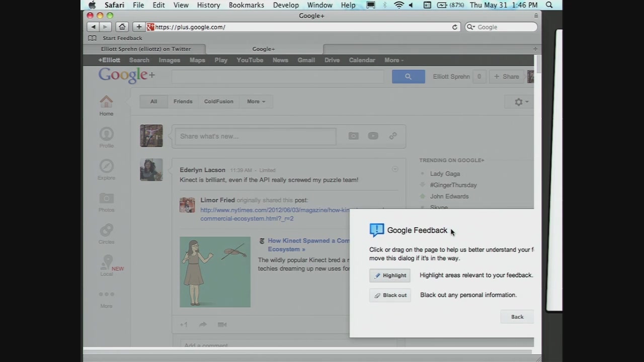Image resolution: width=644 pixels, height=362 pixels.
Task: Click the Share what's new text box
Action: tap(255, 136)
